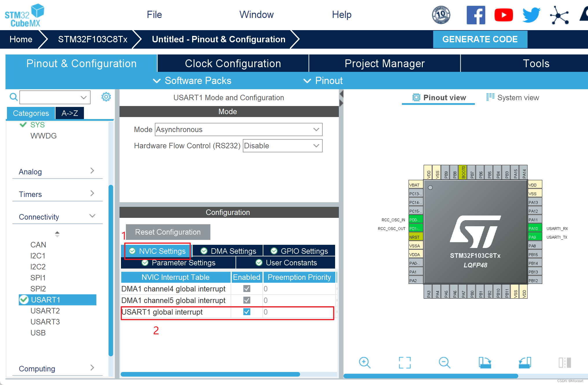Click the PA9 USART1_TX pin on chip
588x385 pixels.
pyautogui.click(x=535, y=237)
